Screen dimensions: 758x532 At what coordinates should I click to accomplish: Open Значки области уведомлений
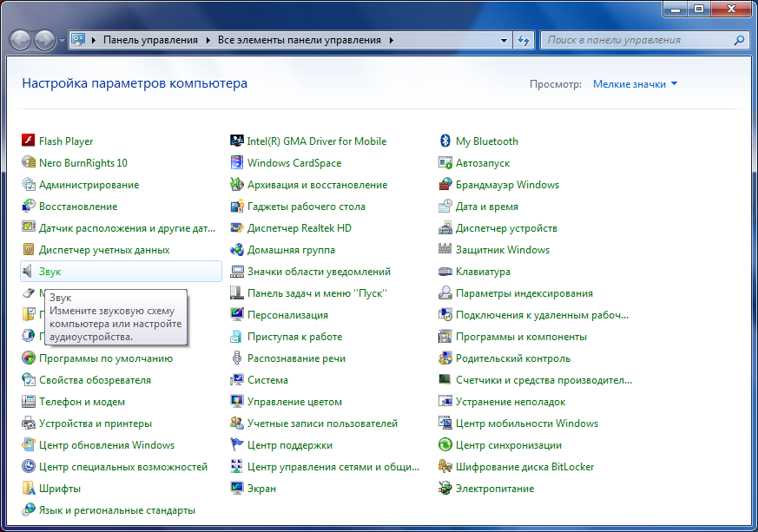(319, 272)
